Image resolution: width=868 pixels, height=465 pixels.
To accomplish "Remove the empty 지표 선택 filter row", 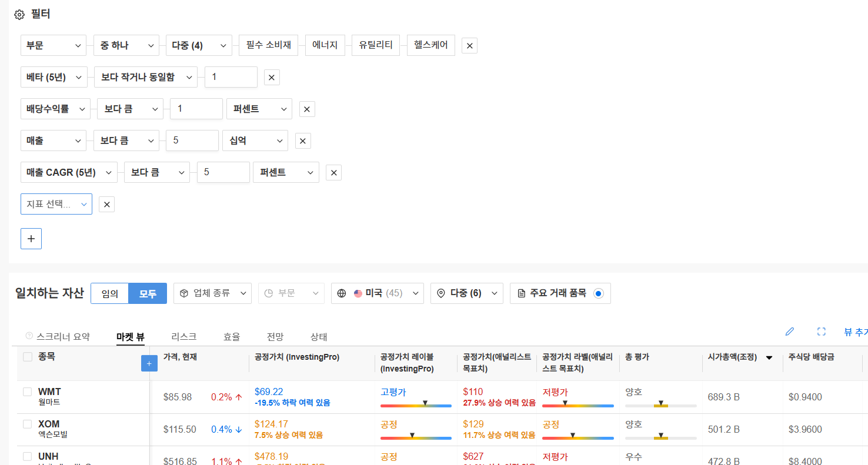I will [x=106, y=205].
